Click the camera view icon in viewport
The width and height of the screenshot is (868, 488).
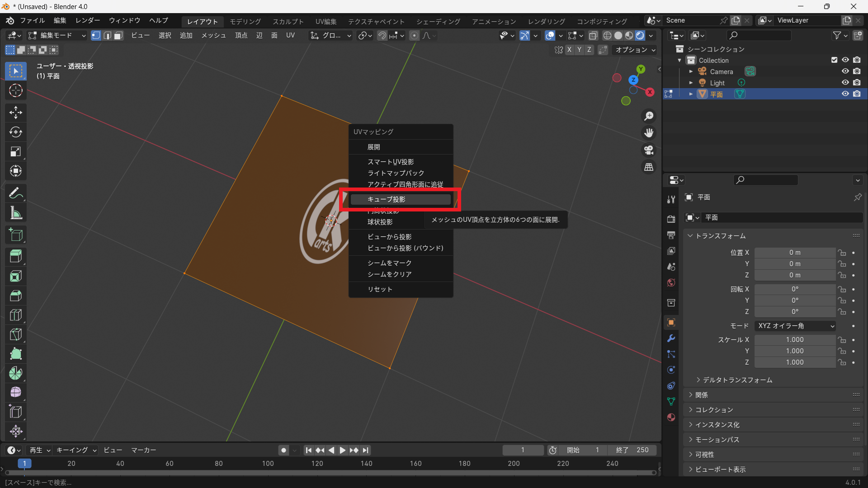(x=649, y=150)
